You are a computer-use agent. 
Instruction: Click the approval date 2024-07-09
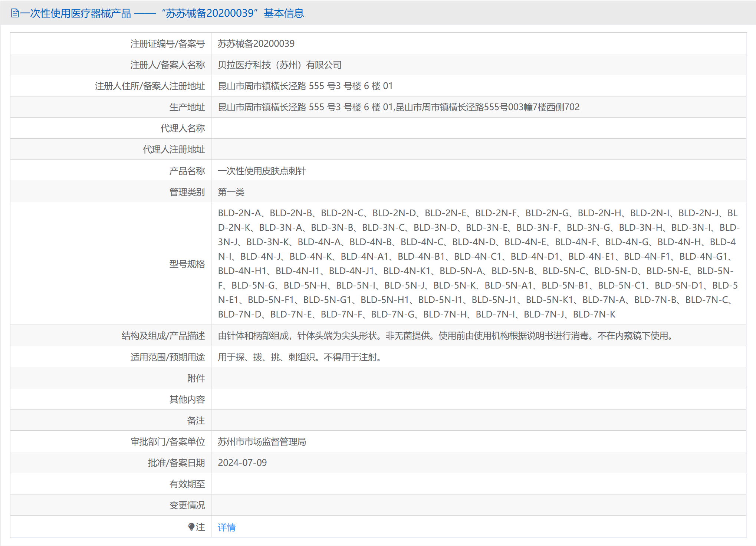coord(242,463)
